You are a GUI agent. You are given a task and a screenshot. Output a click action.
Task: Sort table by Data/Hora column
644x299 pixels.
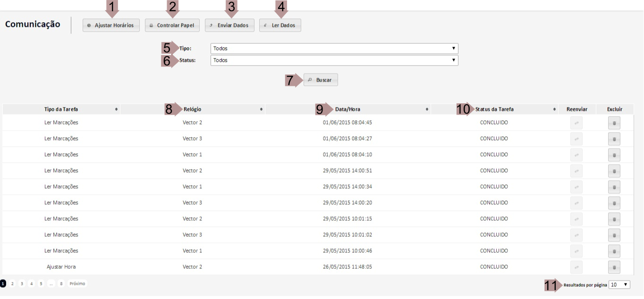tap(347, 109)
